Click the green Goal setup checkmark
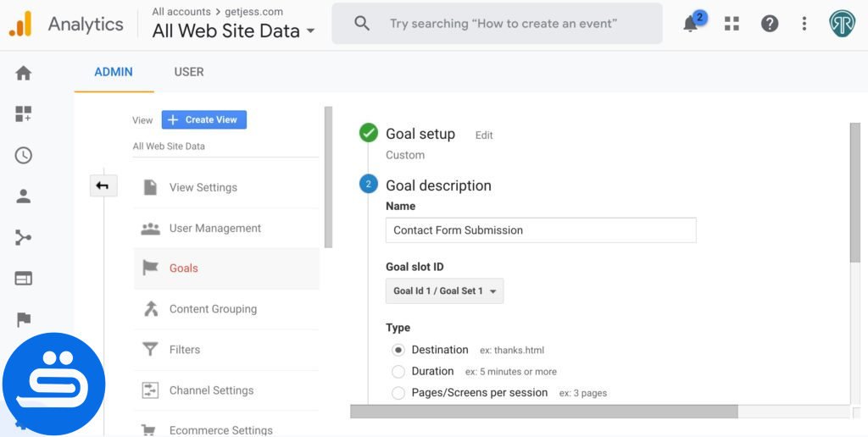 [x=369, y=133]
